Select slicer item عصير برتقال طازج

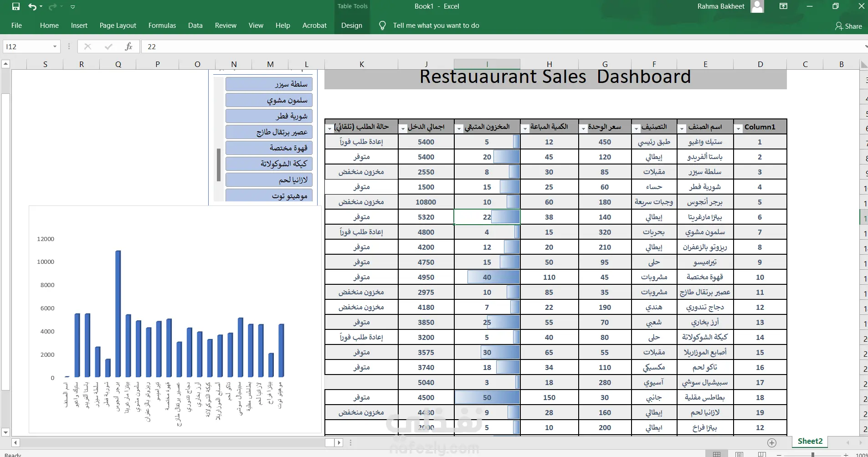pos(269,132)
